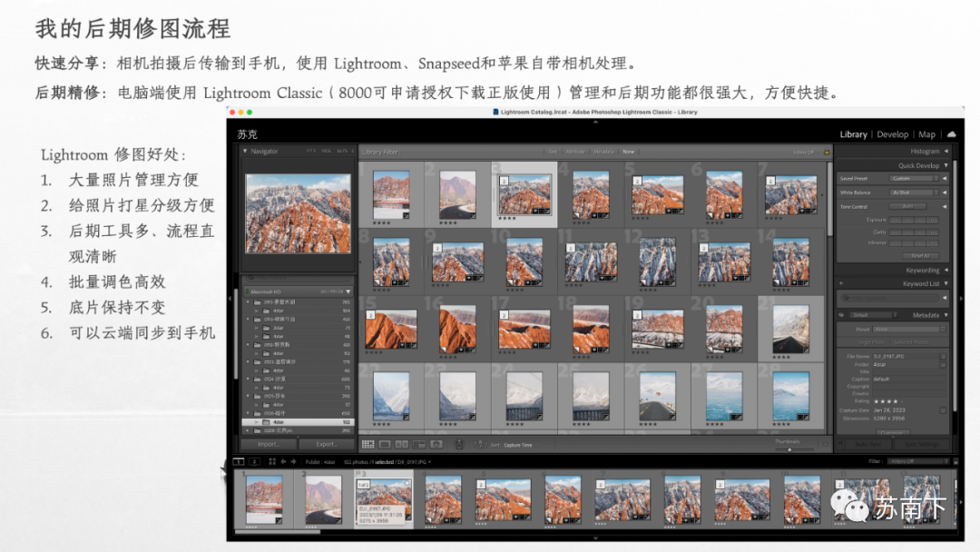Viewport: 980px width, 552px height.
Task: Switch to the Library module
Action: pyautogui.click(x=853, y=134)
